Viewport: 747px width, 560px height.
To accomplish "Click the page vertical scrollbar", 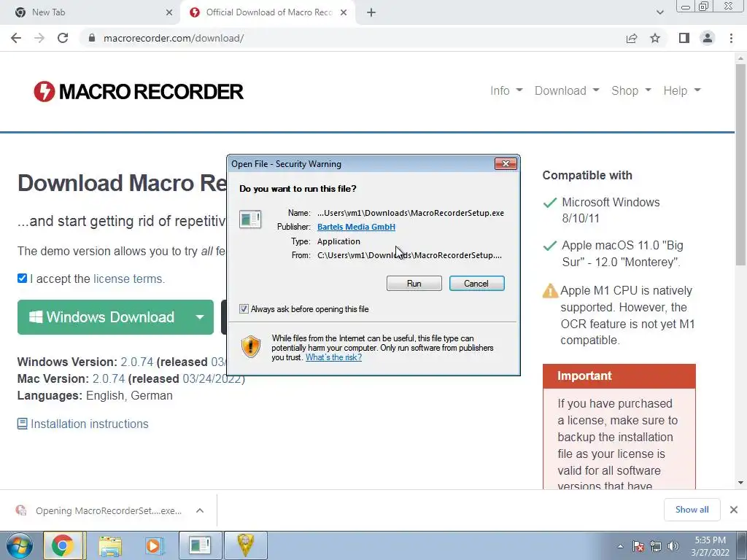I will tap(740, 164).
